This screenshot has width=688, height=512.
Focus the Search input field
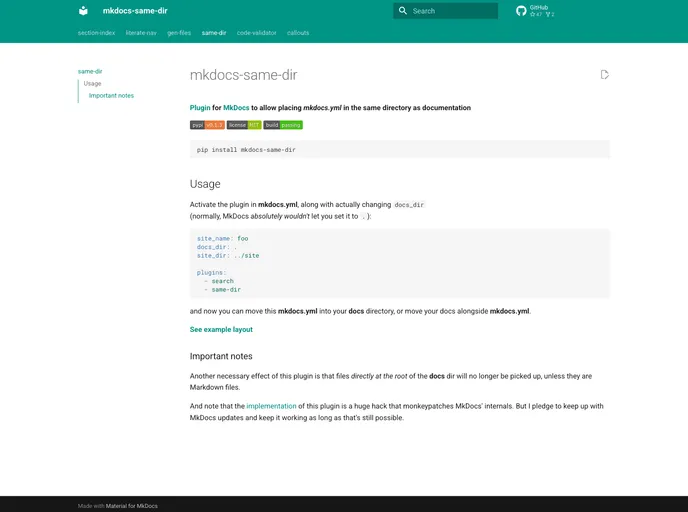[445, 11]
